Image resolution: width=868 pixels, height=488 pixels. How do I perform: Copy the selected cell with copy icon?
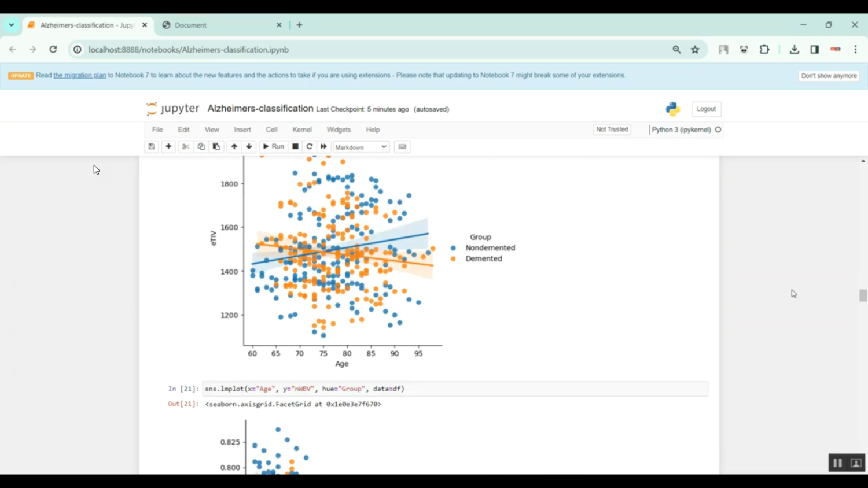click(201, 146)
